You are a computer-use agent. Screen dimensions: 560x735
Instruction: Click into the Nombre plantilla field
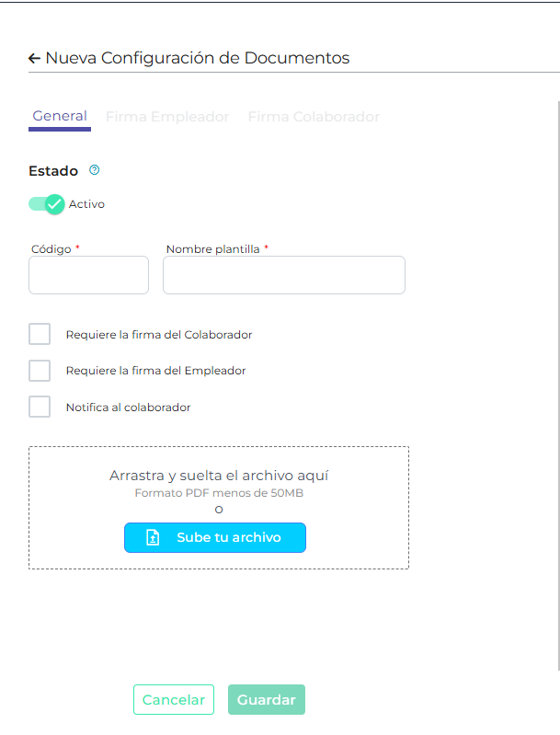click(x=284, y=275)
